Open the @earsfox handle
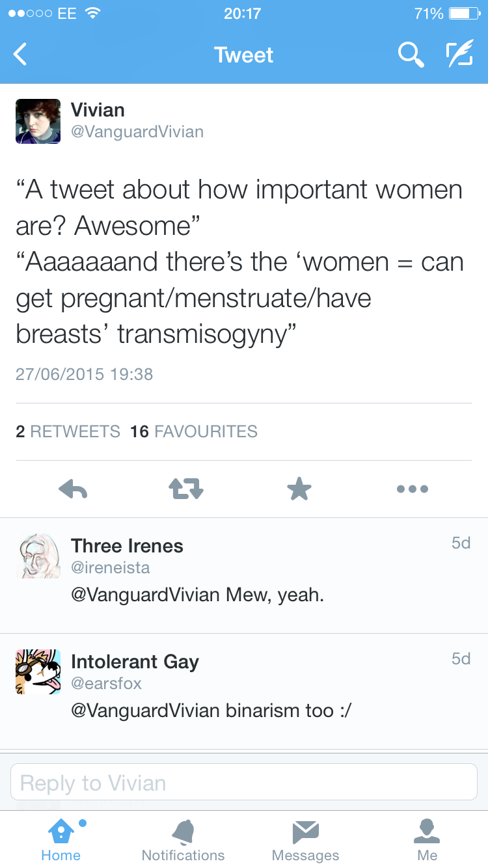Screen dimensions: 488x868 click(106, 683)
